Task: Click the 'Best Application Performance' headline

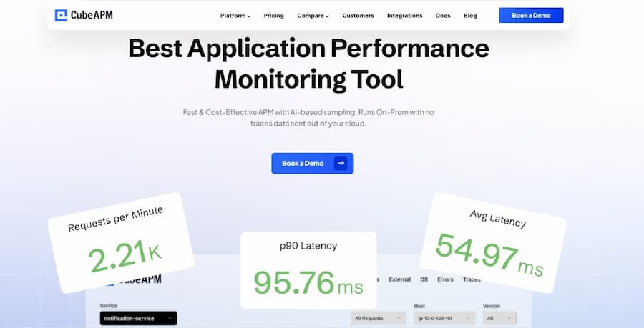Action: pyautogui.click(x=309, y=49)
